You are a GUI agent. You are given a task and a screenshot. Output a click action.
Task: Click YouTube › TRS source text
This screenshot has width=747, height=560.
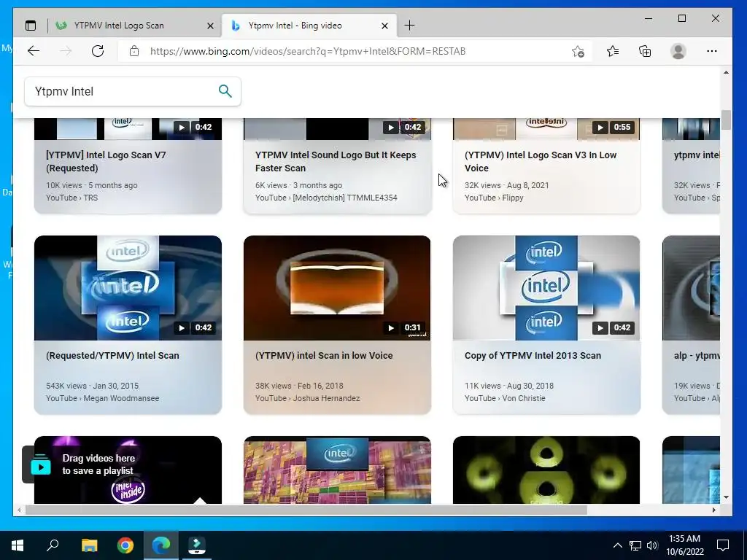(71, 198)
